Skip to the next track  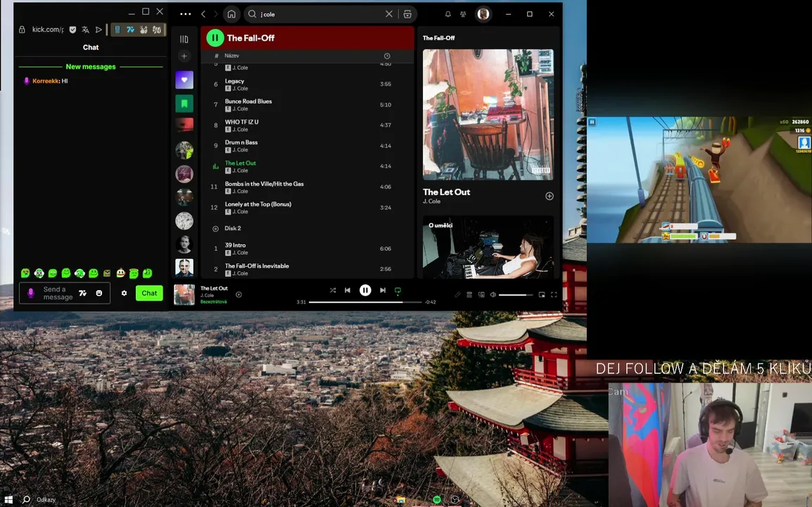pos(383,290)
